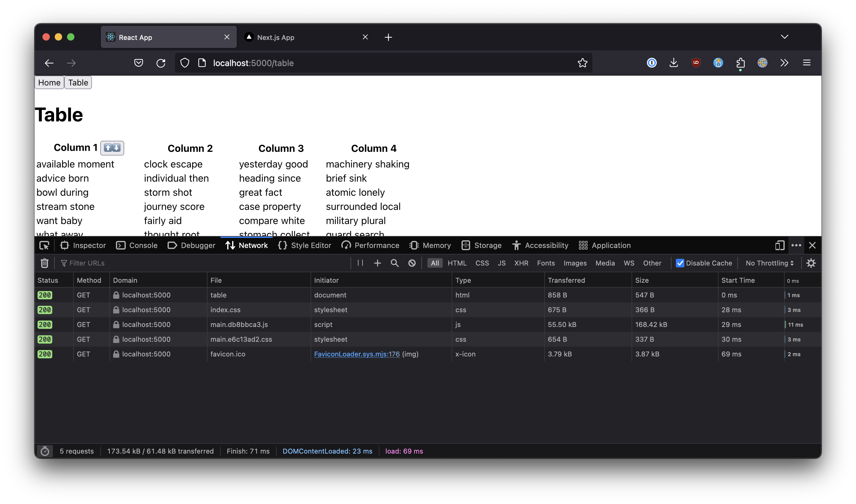The image size is (856, 504).
Task: Select the main.db8bbca3.js request row
Action: 428,324
